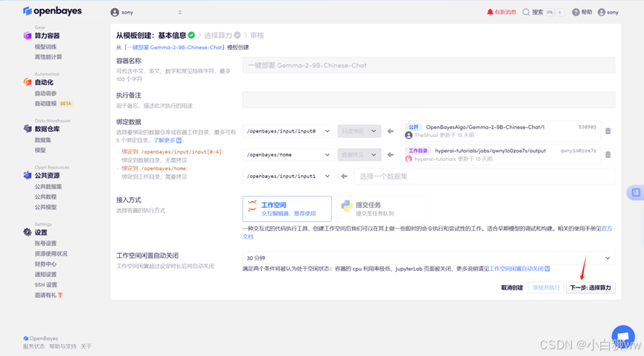The height and width of the screenshot is (356, 644).
Task: Expand the sony workspace switcher
Action: (x=180, y=13)
